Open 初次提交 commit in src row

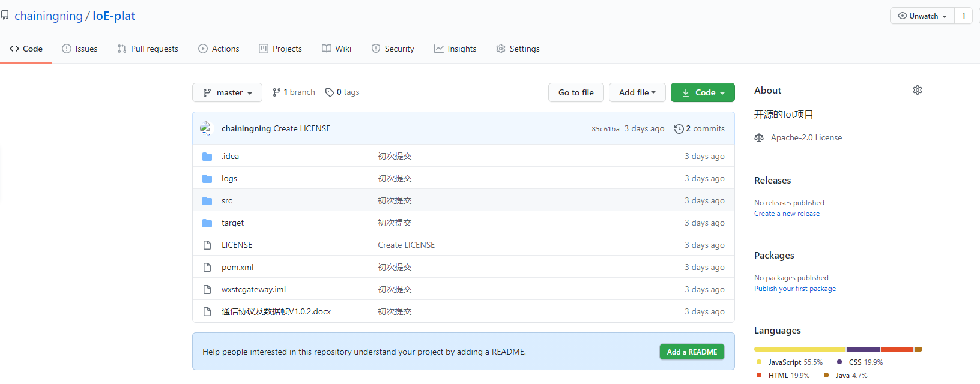click(x=395, y=200)
